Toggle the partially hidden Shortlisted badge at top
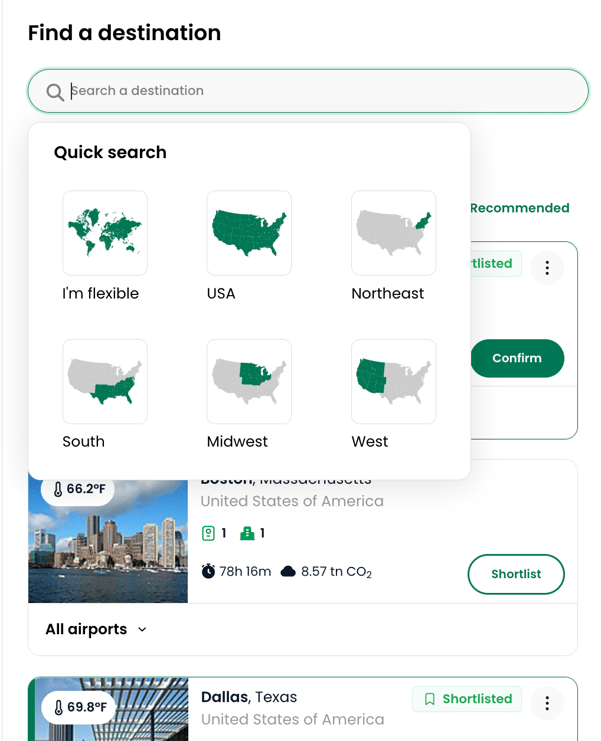The height and width of the screenshot is (741, 601). tap(496, 263)
